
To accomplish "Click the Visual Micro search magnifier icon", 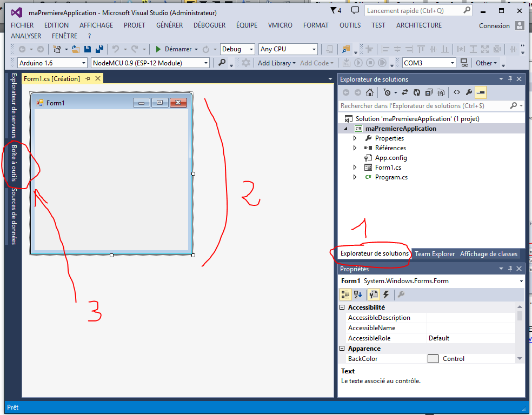I will click(x=222, y=63).
